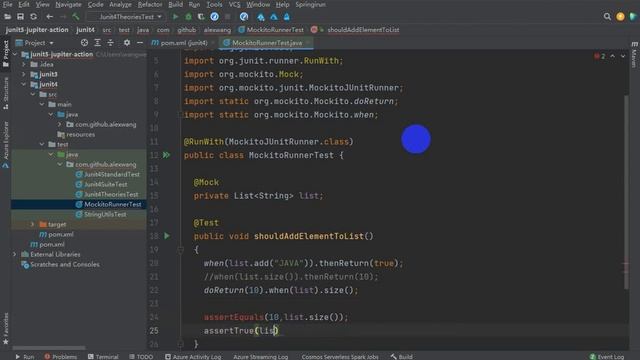Click the Save All toolbar icon

coord(20,17)
